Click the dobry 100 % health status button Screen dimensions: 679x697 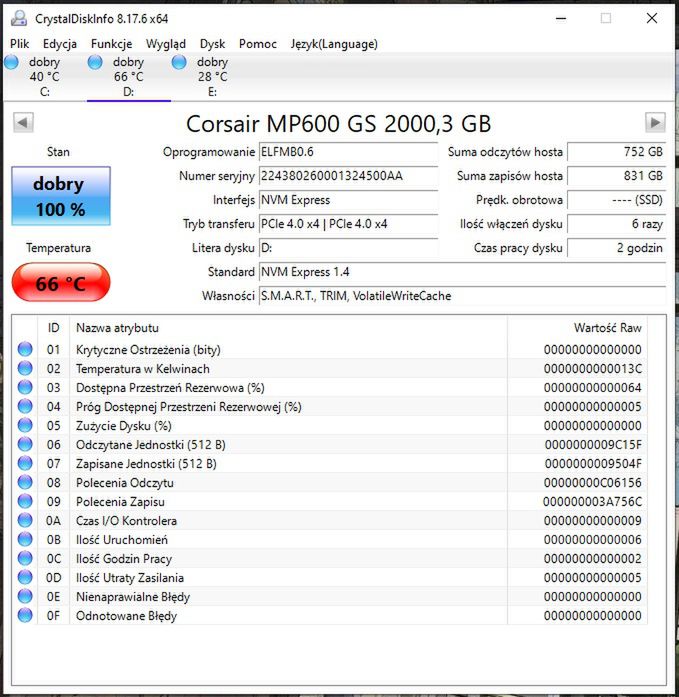coord(61,196)
